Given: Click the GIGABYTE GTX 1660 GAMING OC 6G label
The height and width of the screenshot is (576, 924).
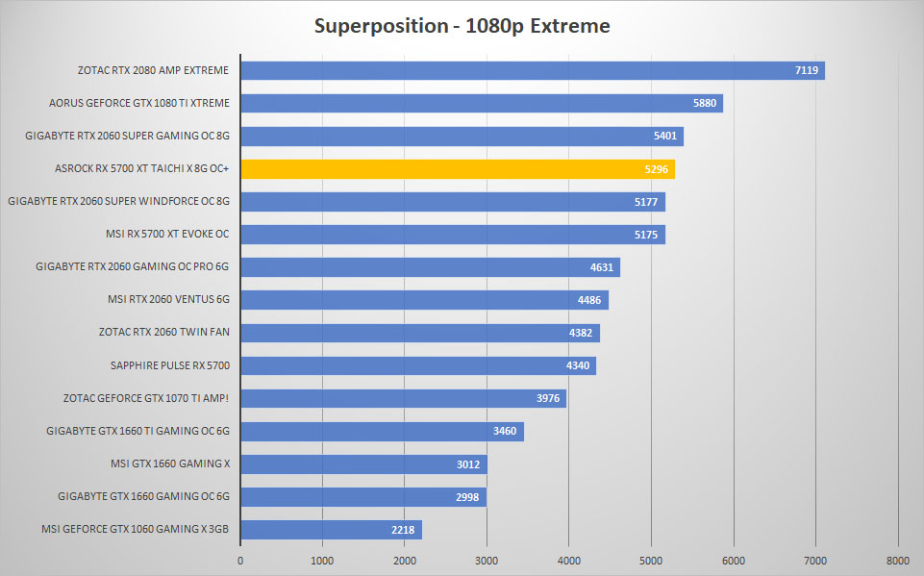Looking at the screenshot, I should point(144,496).
